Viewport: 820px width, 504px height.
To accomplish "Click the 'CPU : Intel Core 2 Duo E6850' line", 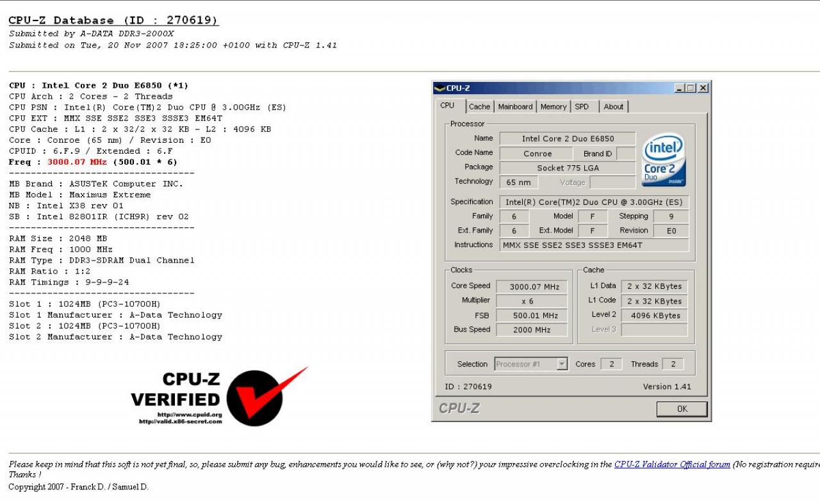I will [99, 86].
